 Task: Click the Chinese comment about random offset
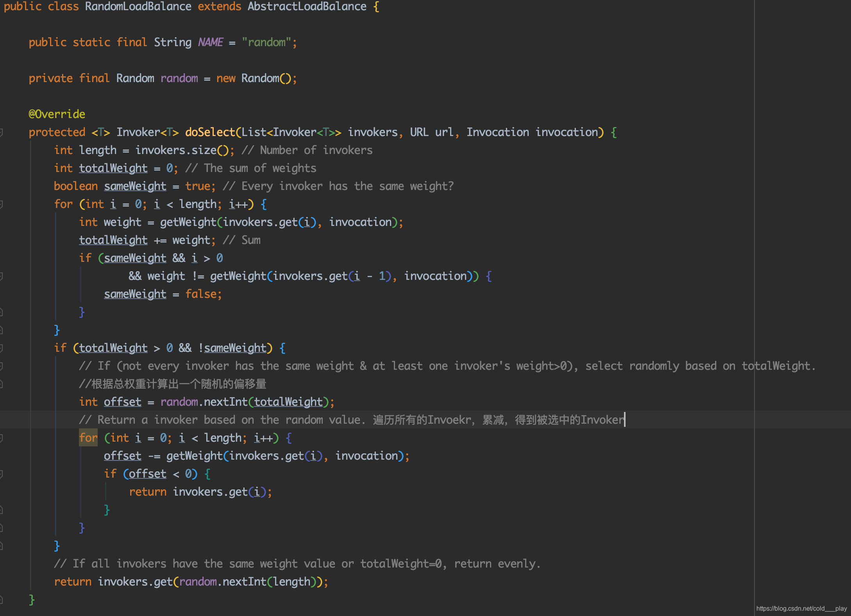pos(173,384)
